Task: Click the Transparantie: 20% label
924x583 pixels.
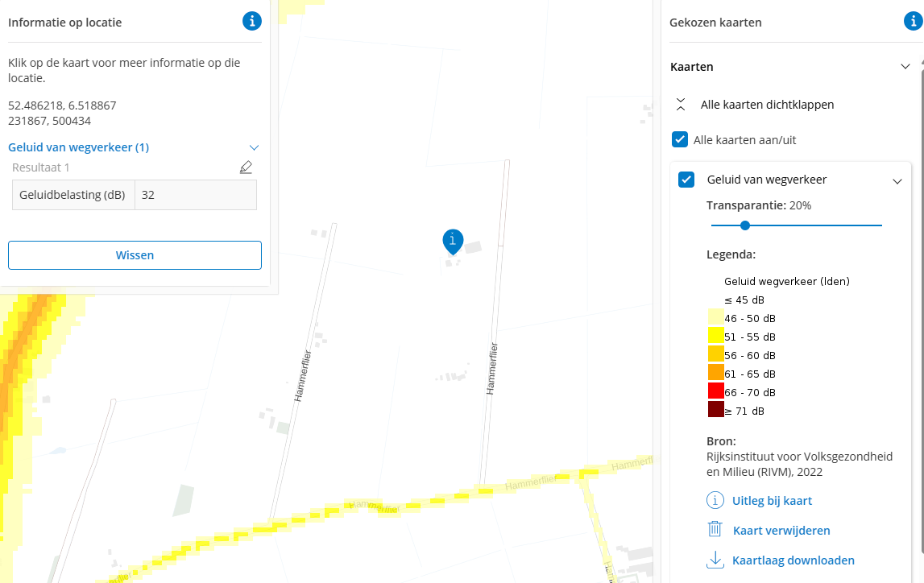Action: click(759, 205)
